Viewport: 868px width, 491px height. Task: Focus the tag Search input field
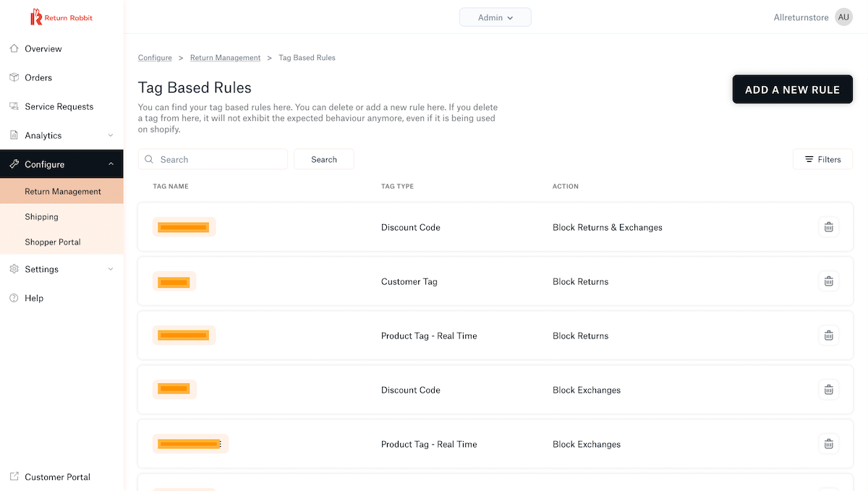coord(213,159)
